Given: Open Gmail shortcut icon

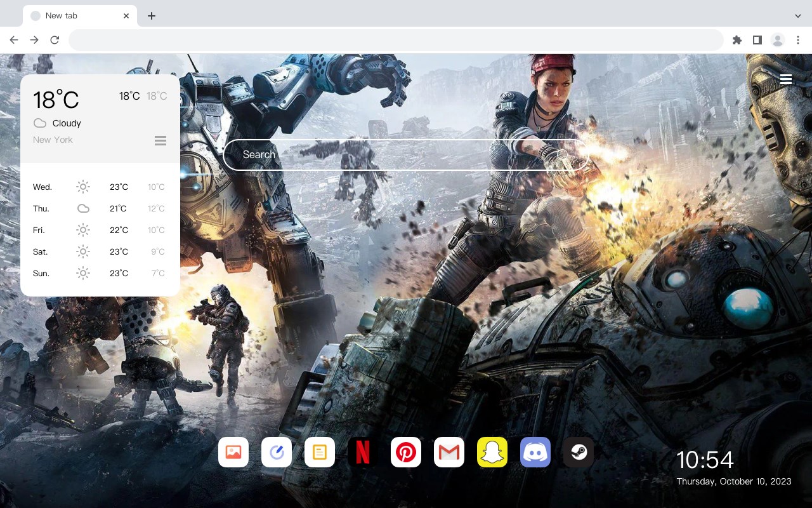Looking at the screenshot, I should (x=449, y=452).
